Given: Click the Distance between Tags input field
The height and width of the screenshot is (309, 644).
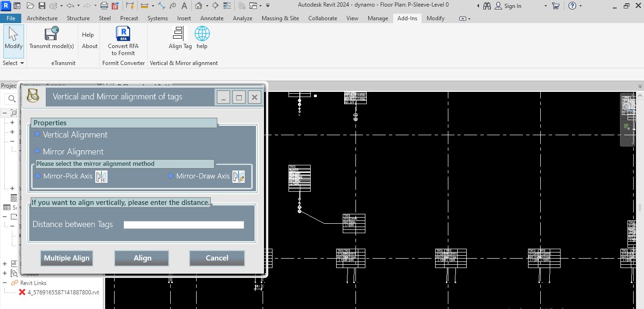Looking at the screenshot, I should [183, 225].
